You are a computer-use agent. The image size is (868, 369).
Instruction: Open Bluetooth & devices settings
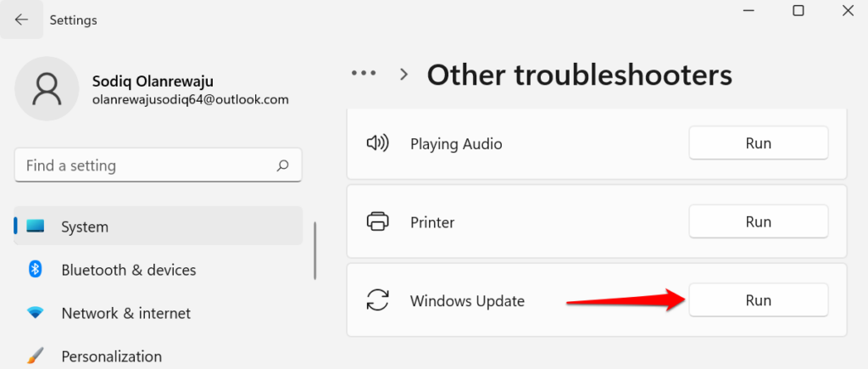(129, 270)
